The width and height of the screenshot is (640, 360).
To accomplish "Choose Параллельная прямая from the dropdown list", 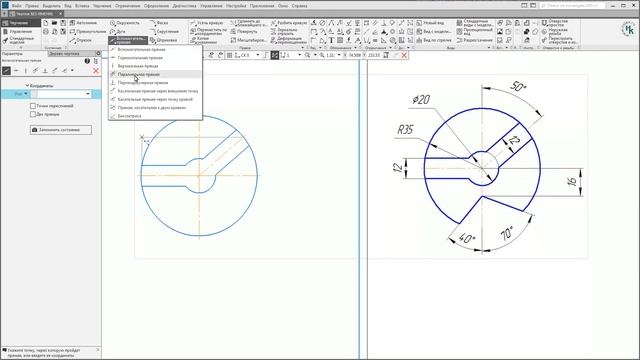I will (x=155, y=74).
